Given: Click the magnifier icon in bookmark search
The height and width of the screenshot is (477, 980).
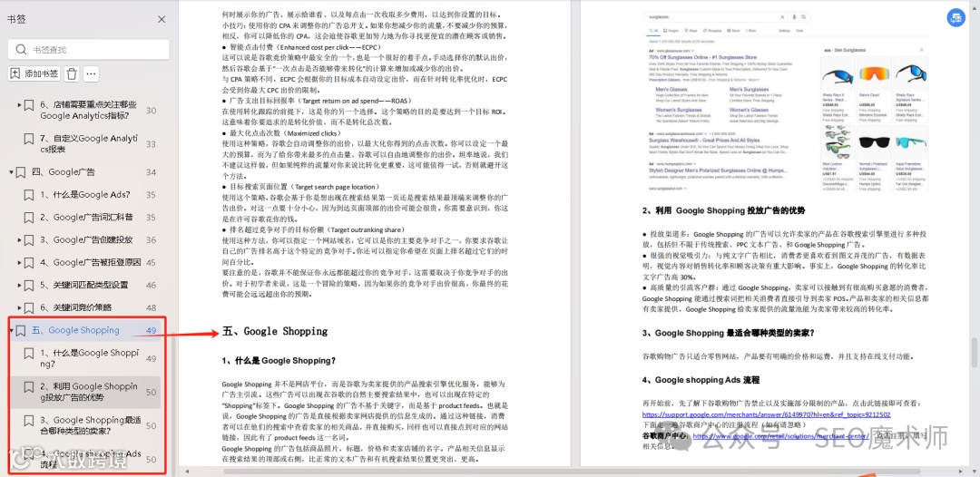Looking at the screenshot, I should pos(21,49).
